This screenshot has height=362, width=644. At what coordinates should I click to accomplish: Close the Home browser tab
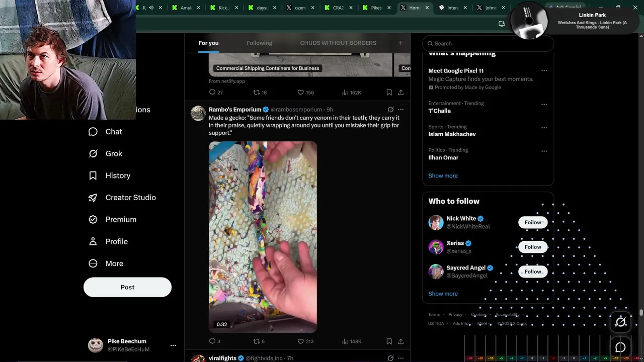(427, 8)
